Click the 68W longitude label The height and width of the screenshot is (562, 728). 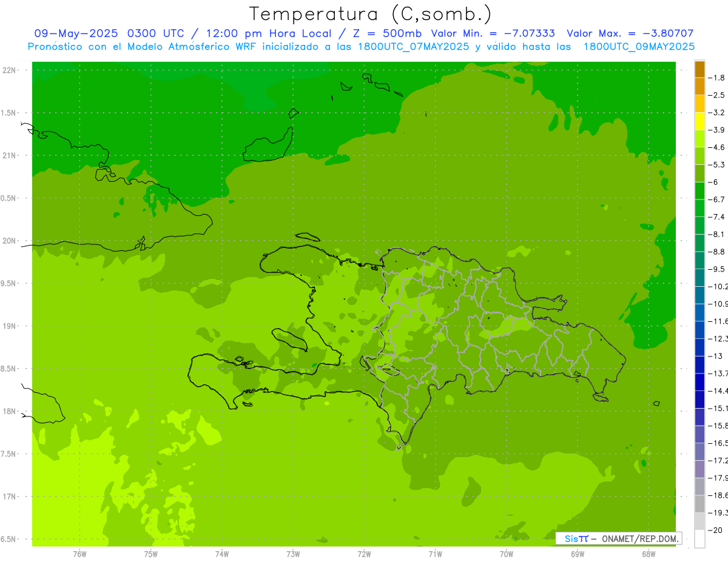(649, 554)
